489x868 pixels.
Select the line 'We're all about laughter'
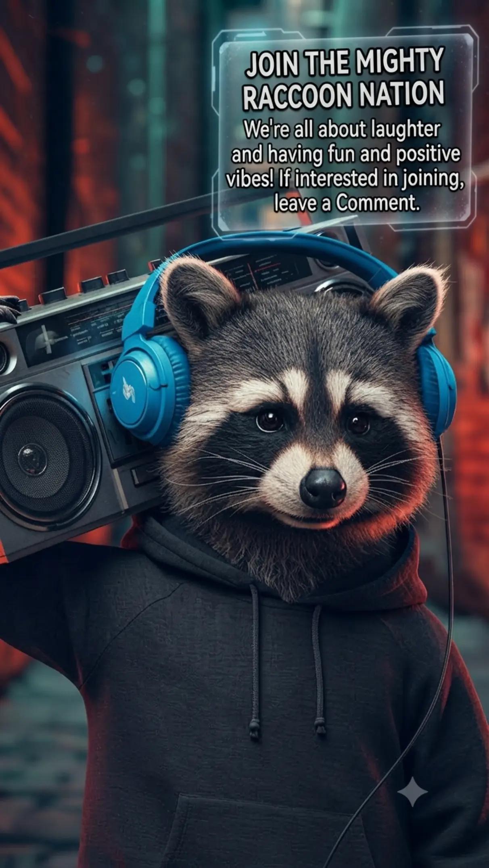click(342, 129)
